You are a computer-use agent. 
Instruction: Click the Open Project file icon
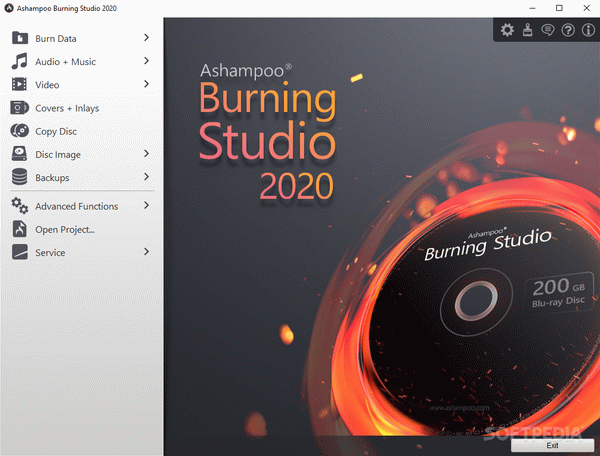coord(20,229)
